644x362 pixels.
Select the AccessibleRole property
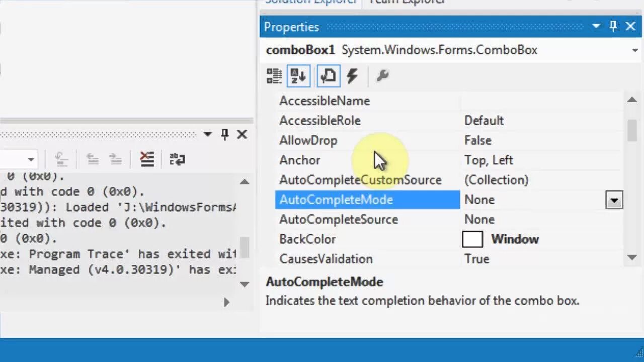320,121
